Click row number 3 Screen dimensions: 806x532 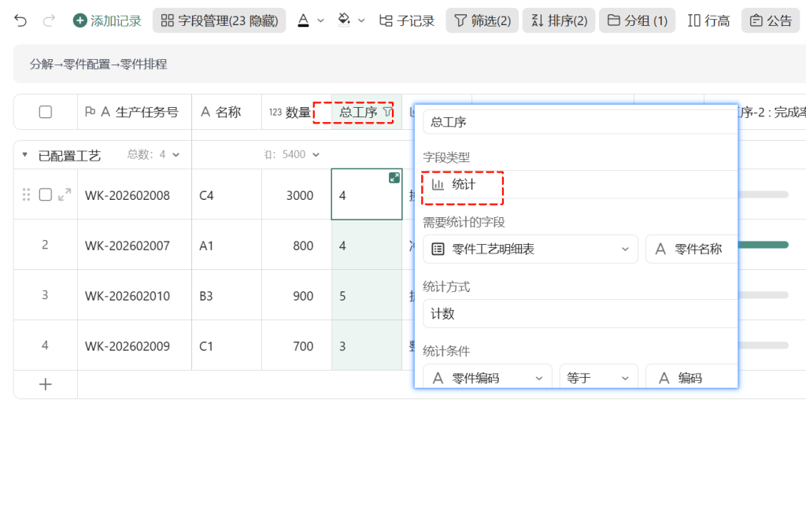coord(45,295)
